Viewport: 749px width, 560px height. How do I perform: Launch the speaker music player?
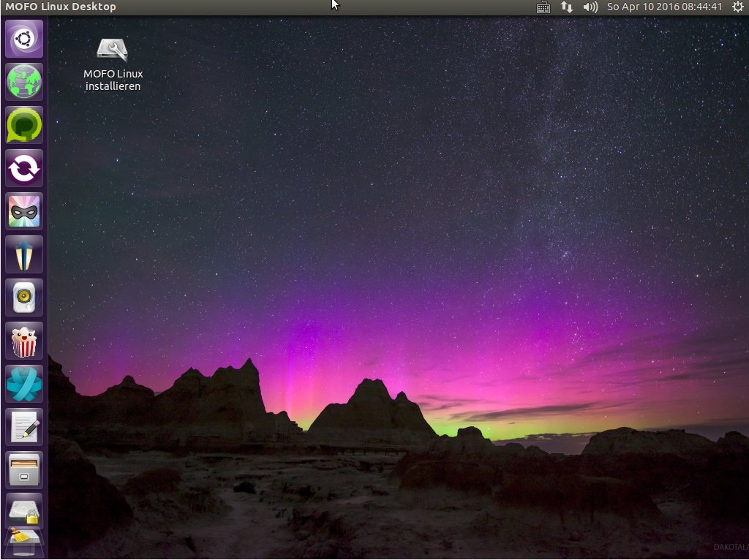pyautogui.click(x=24, y=298)
